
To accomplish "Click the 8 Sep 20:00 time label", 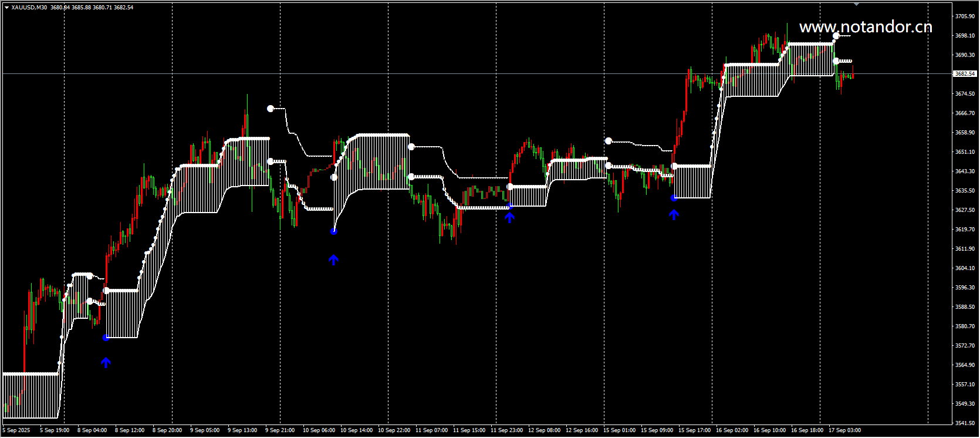I will click(167, 430).
